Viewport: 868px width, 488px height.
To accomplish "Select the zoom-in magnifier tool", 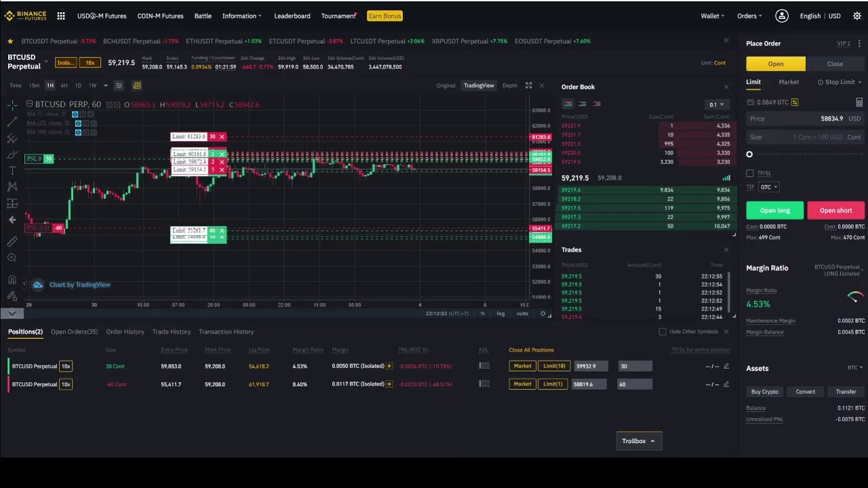I will tap(12, 258).
